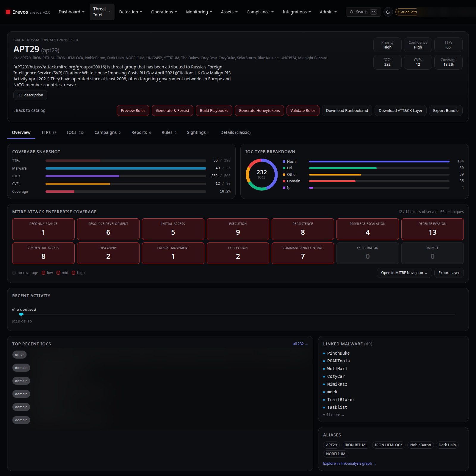Expand the Threat Intel menu
The height and width of the screenshot is (476, 476).
coord(102,12)
